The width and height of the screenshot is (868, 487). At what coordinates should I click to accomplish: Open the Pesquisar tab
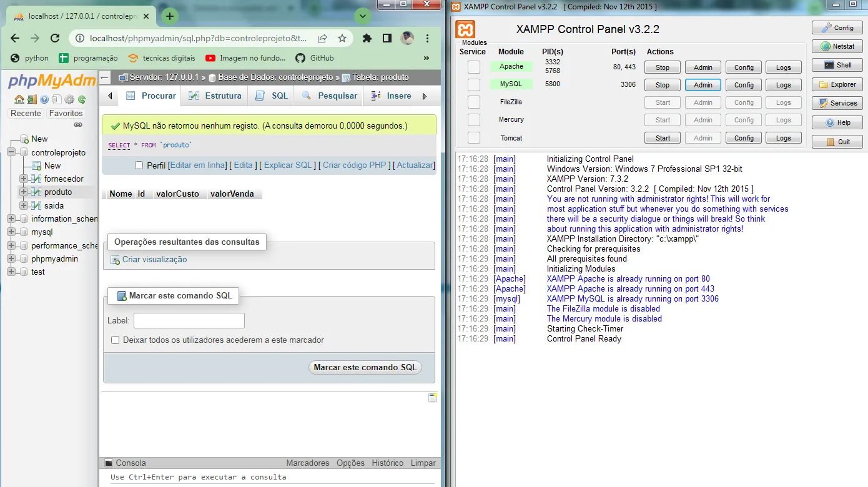330,96
